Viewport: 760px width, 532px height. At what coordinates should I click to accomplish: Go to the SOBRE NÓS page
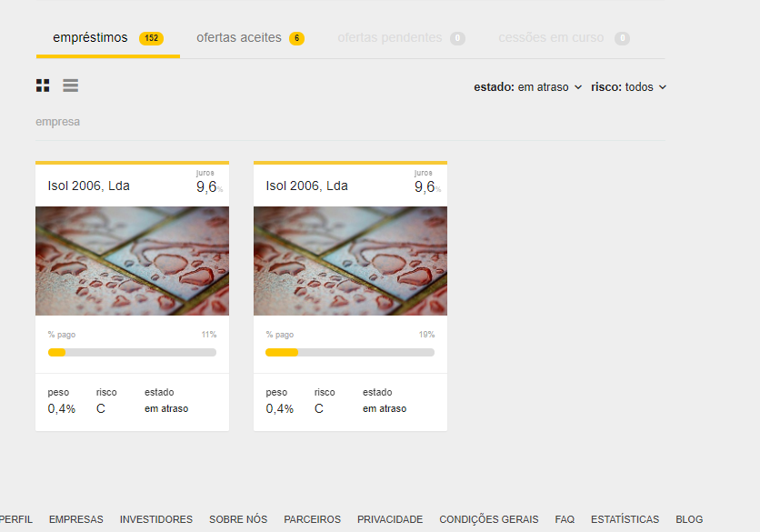point(238,519)
